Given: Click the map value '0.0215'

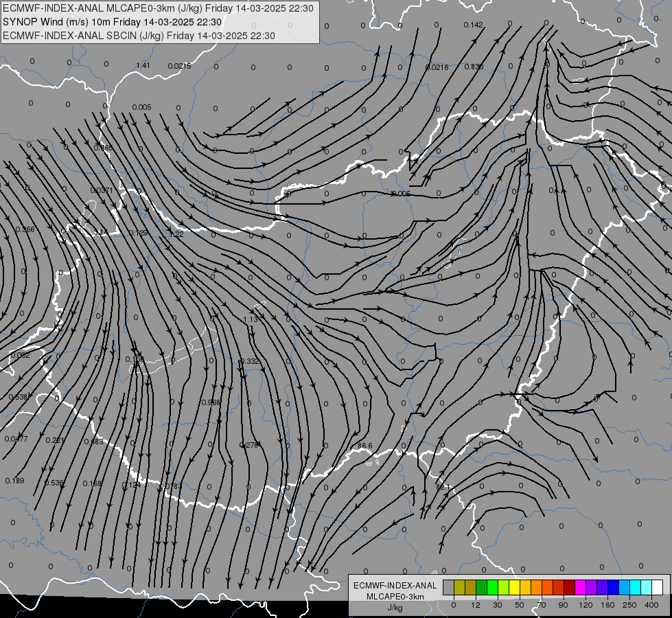Looking at the screenshot, I should click(x=179, y=66).
